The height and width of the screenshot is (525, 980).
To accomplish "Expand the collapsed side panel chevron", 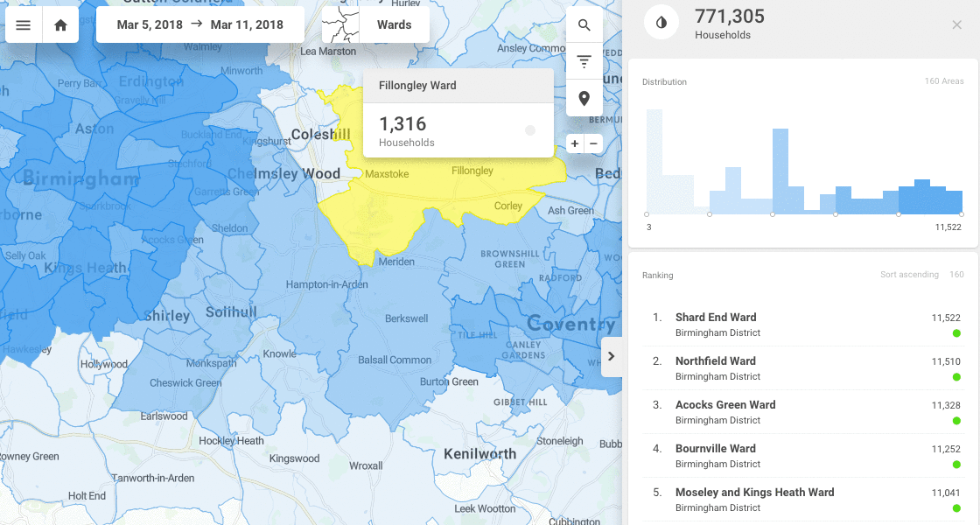I will (611, 356).
